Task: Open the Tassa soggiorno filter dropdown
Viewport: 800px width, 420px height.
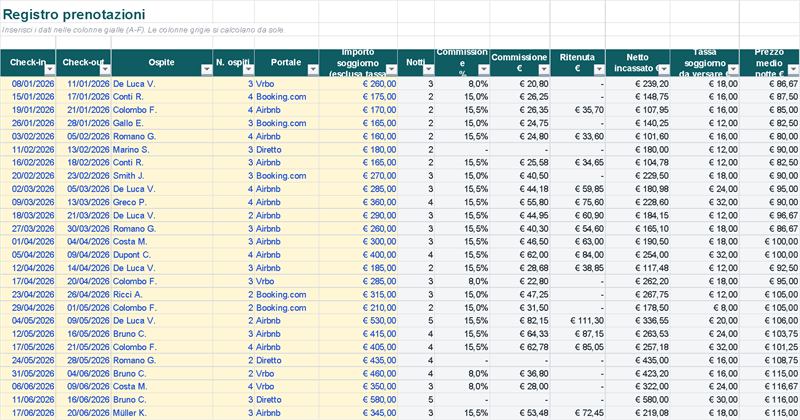Action: [733, 69]
